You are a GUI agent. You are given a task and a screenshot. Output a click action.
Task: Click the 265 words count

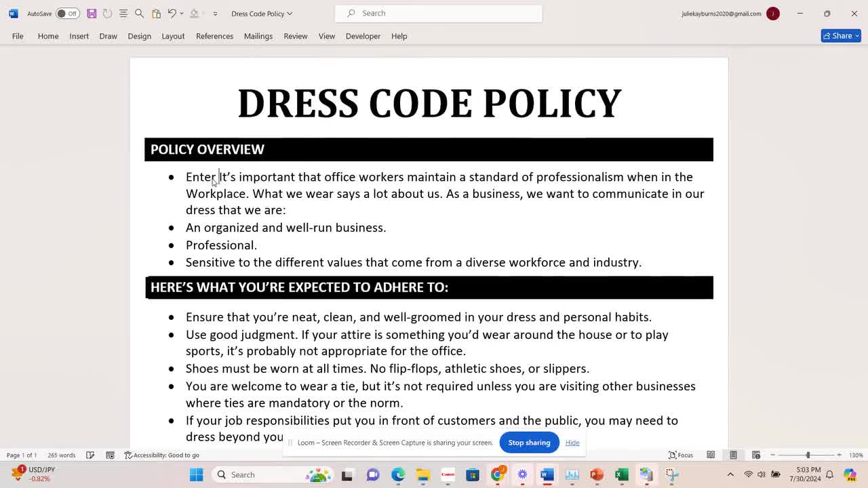pos(62,455)
